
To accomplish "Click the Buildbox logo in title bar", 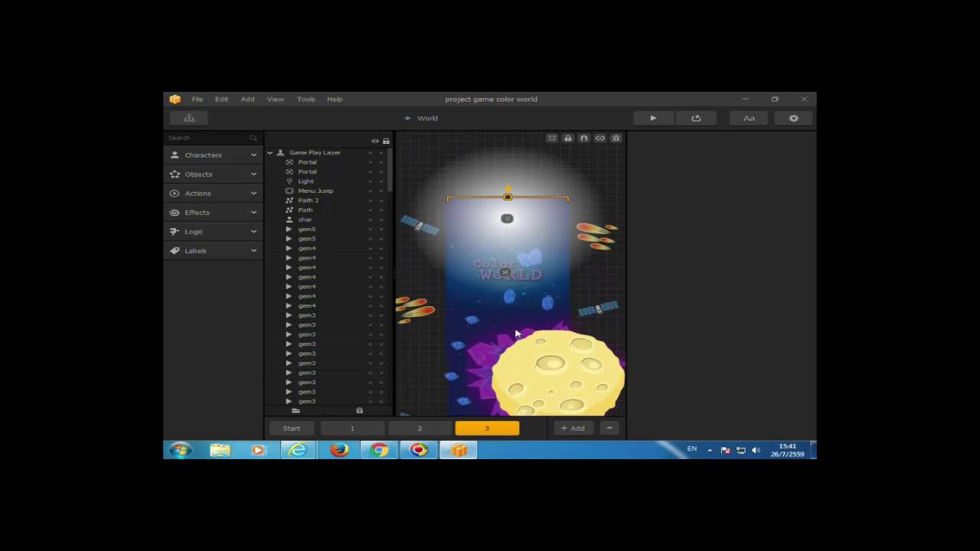I will [x=175, y=99].
